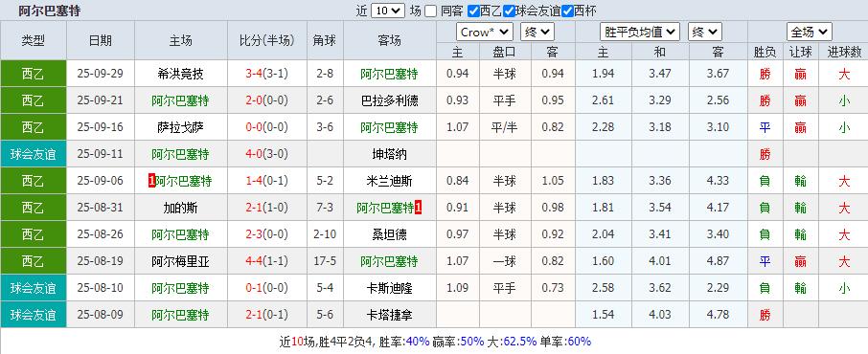
Task: Click the date 25-09-16
Action: click(x=101, y=127)
